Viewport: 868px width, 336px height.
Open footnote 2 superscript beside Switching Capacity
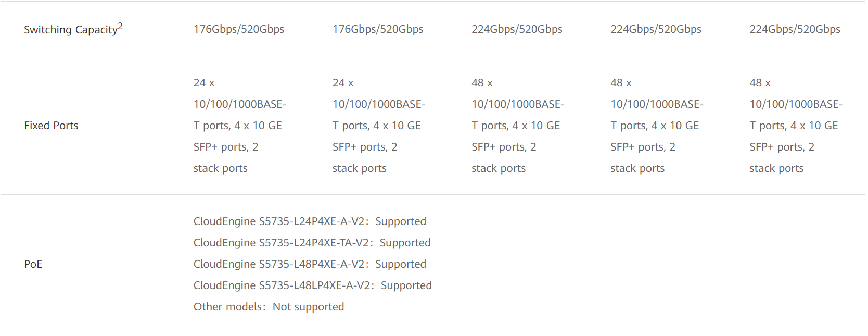tap(120, 26)
